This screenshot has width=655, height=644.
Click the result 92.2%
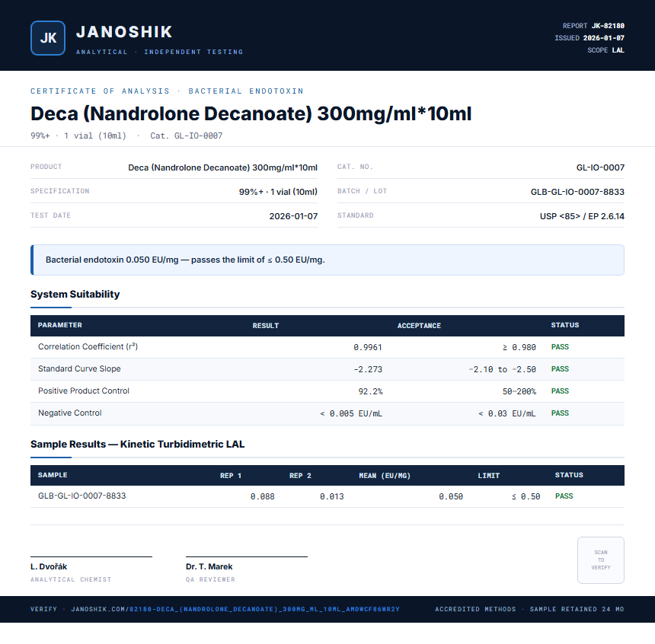tap(370, 391)
